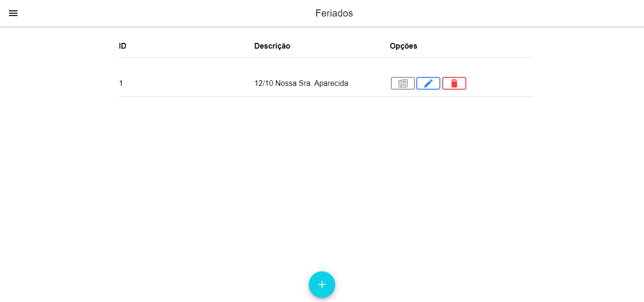Click empty space in the Opções cell
Viewport: 644px width, 302px height.
500,84
